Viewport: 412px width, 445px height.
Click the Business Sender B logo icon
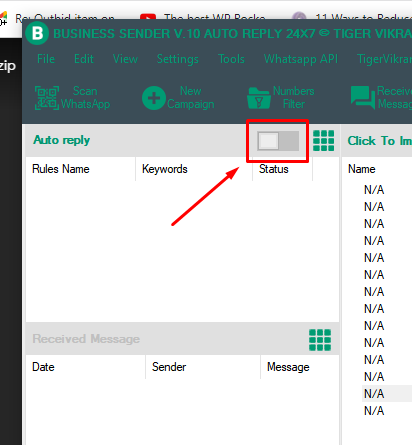click(x=37, y=33)
